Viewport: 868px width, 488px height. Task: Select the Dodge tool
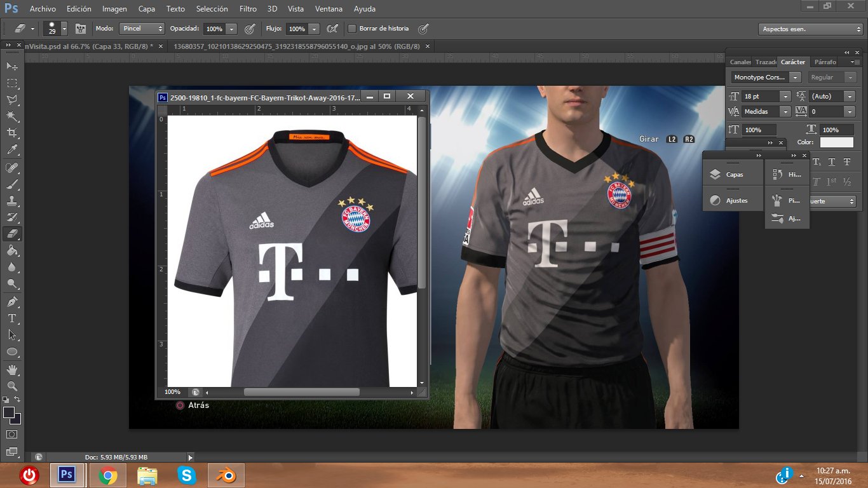coord(12,283)
